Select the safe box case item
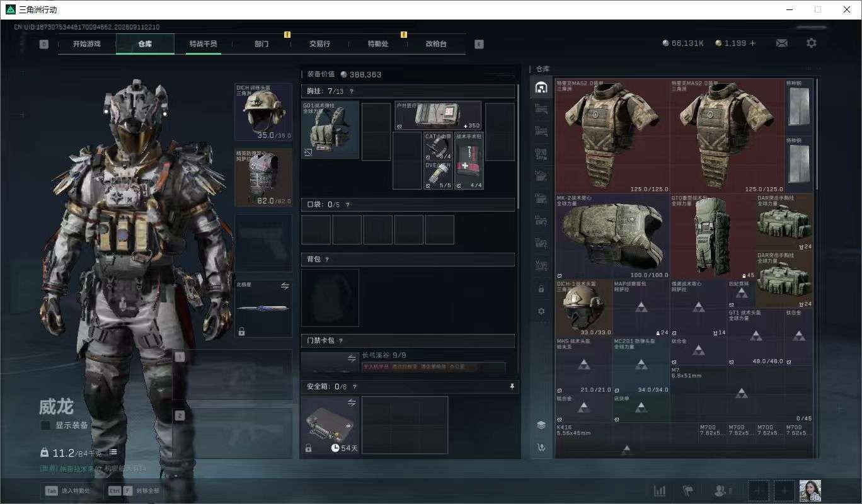The width and height of the screenshot is (862, 504). pos(330,425)
